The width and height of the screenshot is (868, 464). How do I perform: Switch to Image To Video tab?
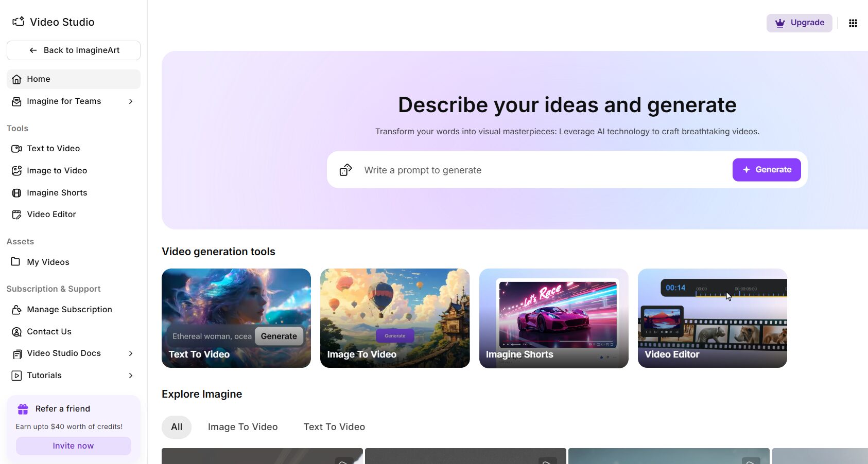pyautogui.click(x=242, y=427)
